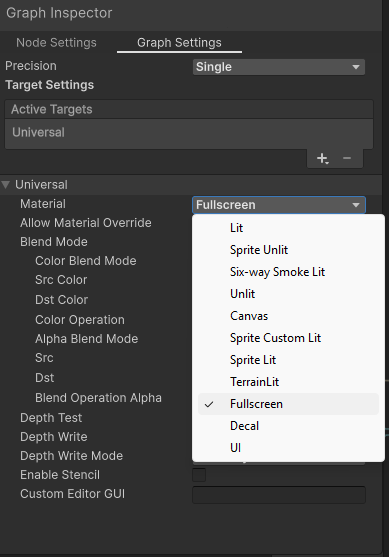Click the Src Color label

pyautogui.click(x=61, y=280)
